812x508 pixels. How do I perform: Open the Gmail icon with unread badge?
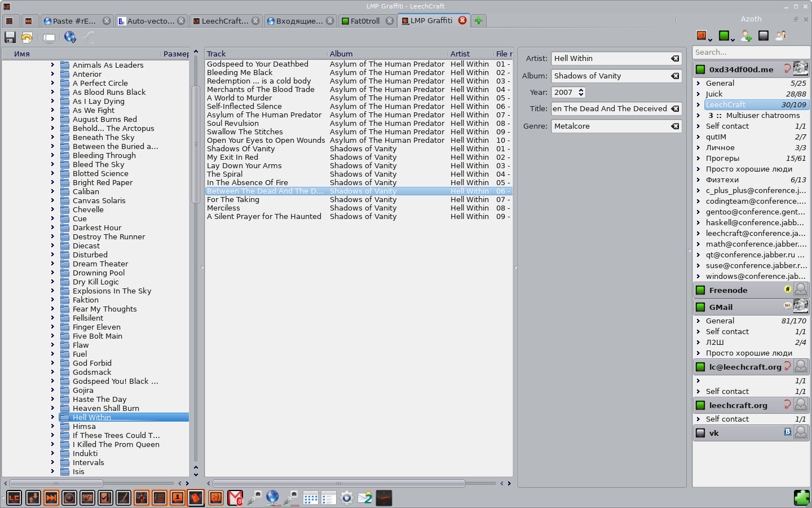point(235,498)
